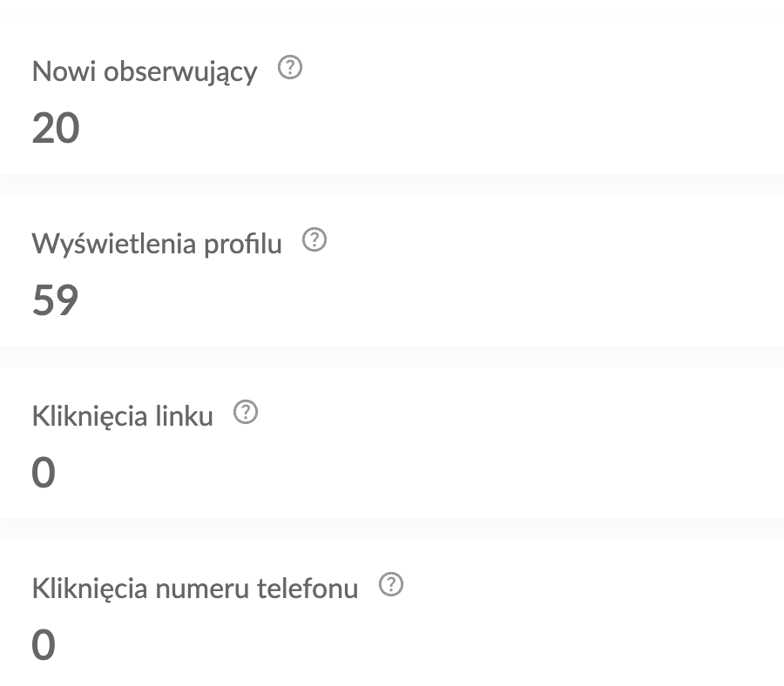This screenshot has height=686, width=784.
Task: Click blank area right of Nowi obserwujący help icon
Action: [523, 70]
